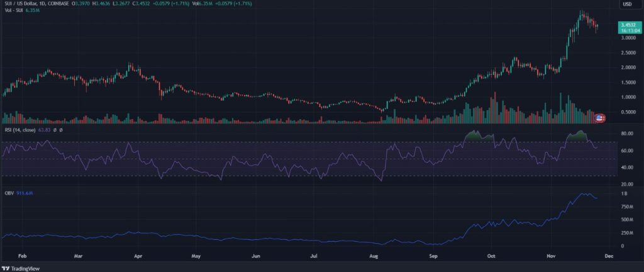Click the 500 M OBV axis label

(x=626, y=220)
